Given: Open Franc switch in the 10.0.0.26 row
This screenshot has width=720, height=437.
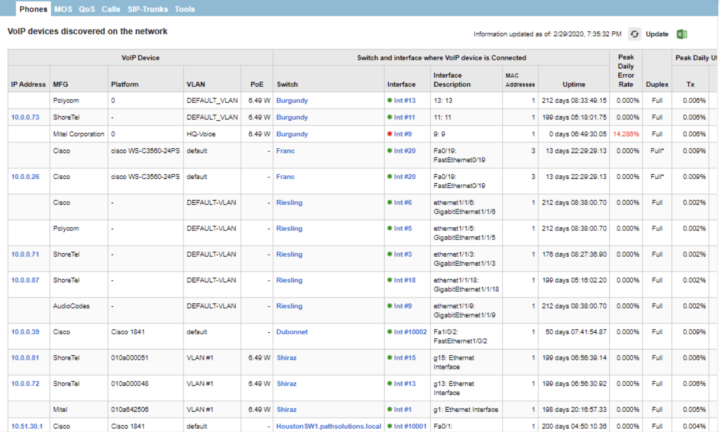Looking at the screenshot, I should click(286, 177).
